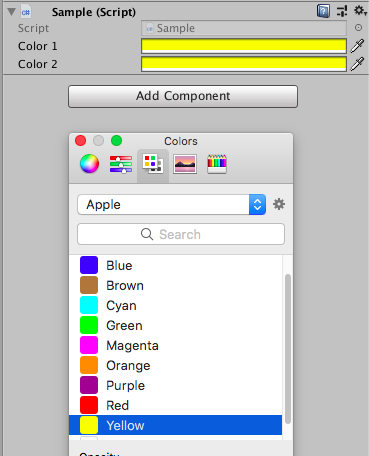Open the component presets icon
369x456 pixels.
tap(342, 11)
